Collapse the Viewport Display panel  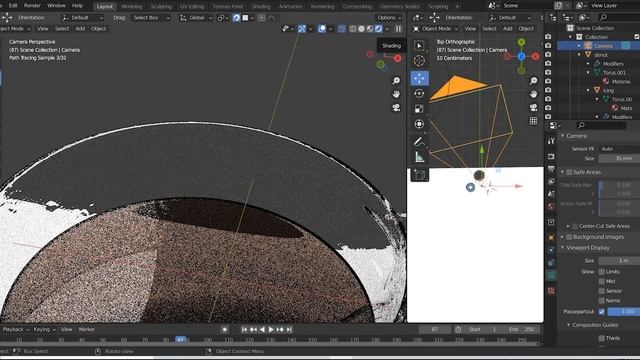[x=563, y=248]
